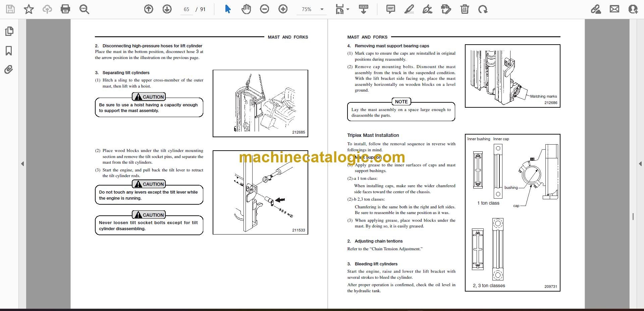The image size is (644, 311).
Task: Click the '1 ton class' figure label
Action: tap(488, 203)
